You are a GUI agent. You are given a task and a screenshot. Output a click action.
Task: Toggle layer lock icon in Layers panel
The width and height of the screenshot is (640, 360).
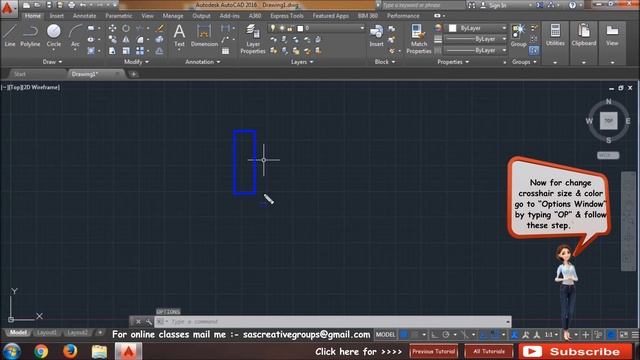pyautogui.click(x=290, y=28)
